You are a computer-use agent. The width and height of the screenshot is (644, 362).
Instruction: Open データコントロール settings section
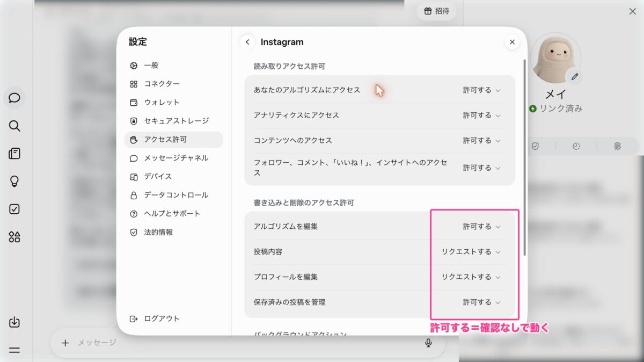coord(174,195)
